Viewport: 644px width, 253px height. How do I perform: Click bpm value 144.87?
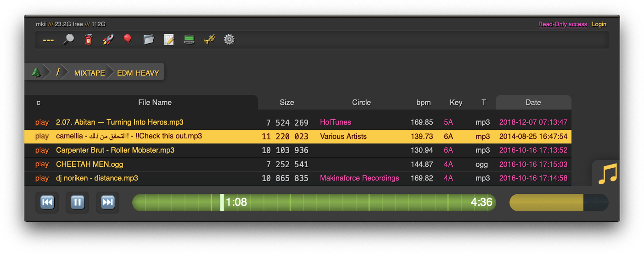tap(422, 164)
